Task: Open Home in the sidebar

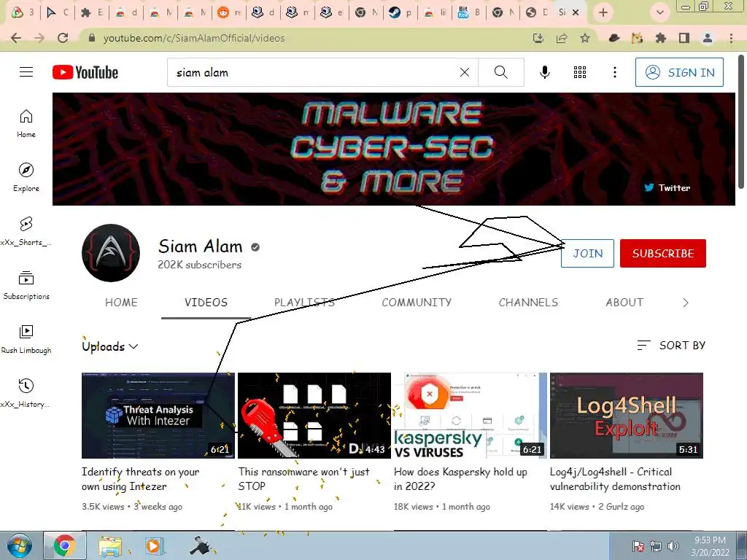Action: pos(26,123)
